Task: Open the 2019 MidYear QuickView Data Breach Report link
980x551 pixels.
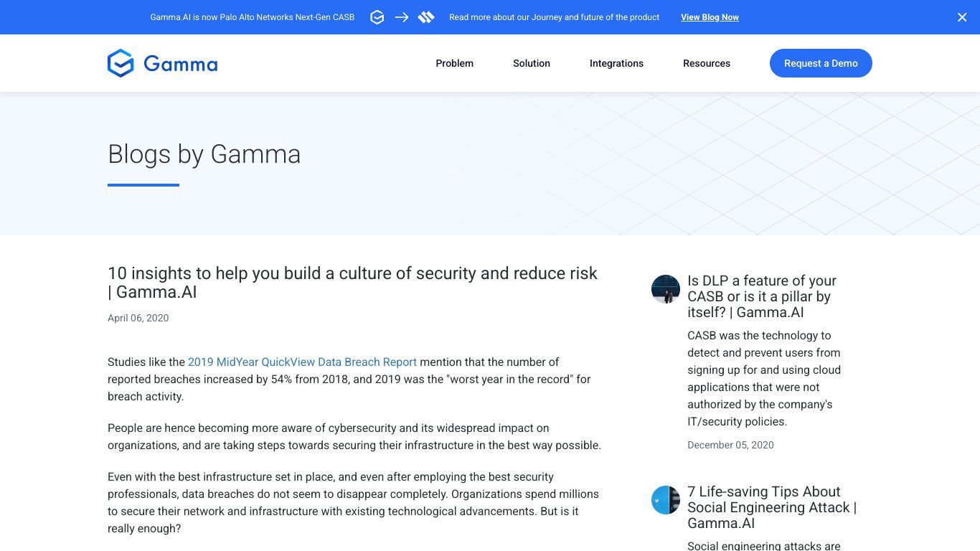Action: [302, 362]
